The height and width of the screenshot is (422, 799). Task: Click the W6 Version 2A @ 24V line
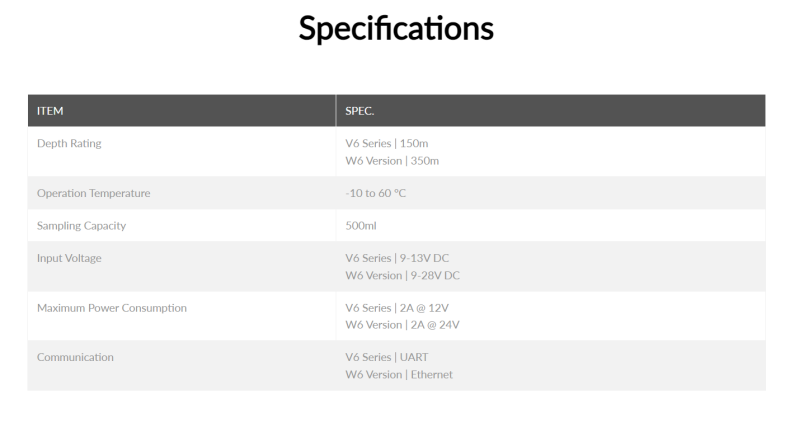pos(402,324)
